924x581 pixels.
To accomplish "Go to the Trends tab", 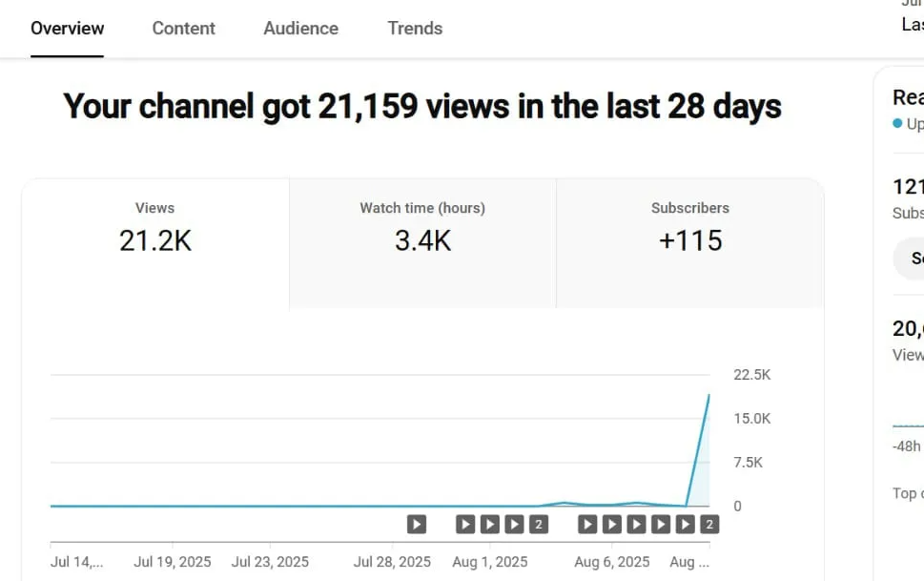I will tap(415, 29).
